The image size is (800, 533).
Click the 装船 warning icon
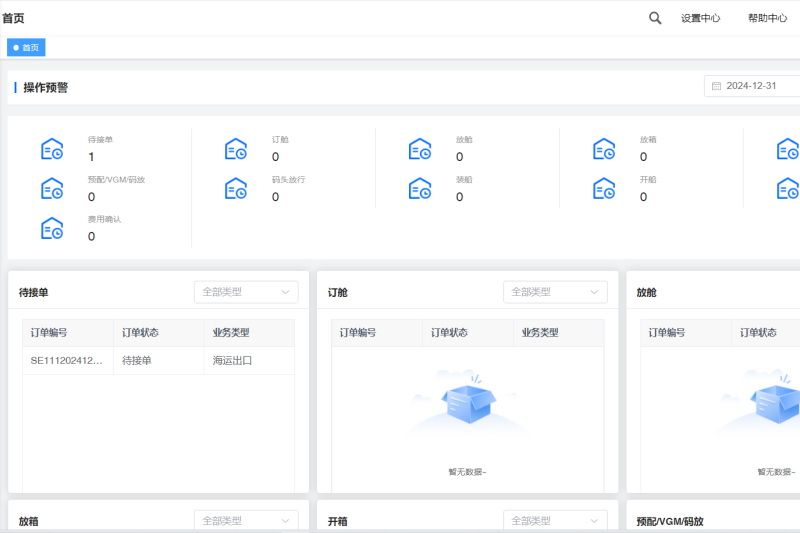click(420, 189)
